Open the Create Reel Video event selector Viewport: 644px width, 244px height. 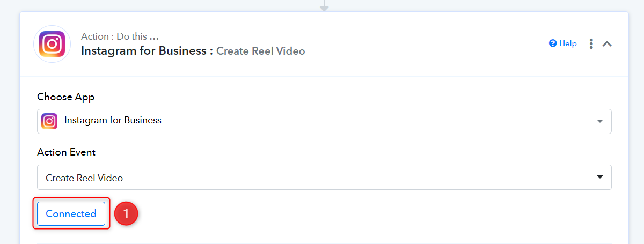pyautogui.click(x=322, y=178)
